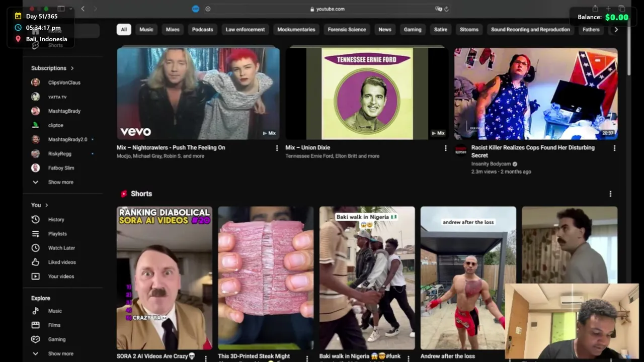Select the All filter chip
This screenshot has height=362, width=644.
tap(124, 30)
